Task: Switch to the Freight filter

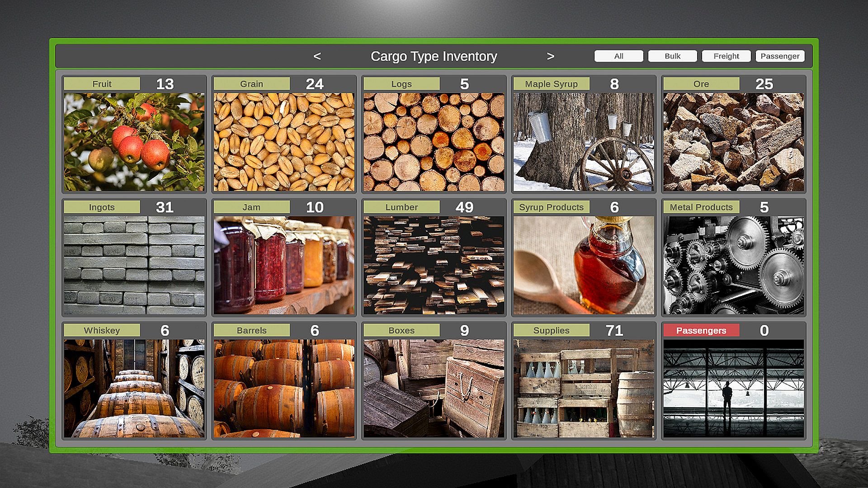Action: 726,56
